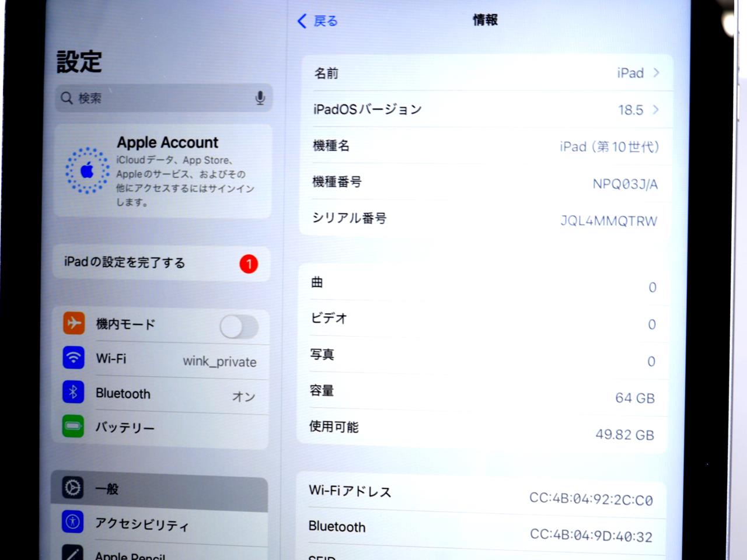Click the シリアル番号 value JQL4MMQTRW
This screenshot has height=560, width=747.
tap(609, 221)
